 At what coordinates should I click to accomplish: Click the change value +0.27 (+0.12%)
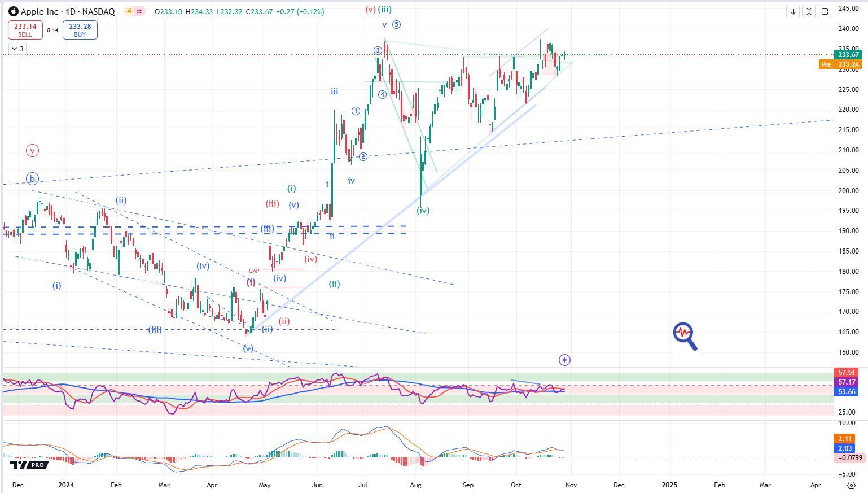click(x=300, y=11)
